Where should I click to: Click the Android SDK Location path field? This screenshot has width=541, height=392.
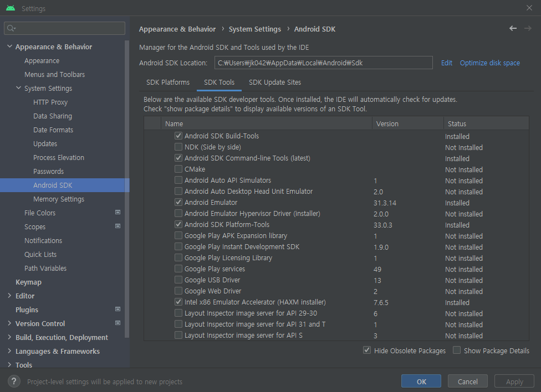[x=324, y=63]
